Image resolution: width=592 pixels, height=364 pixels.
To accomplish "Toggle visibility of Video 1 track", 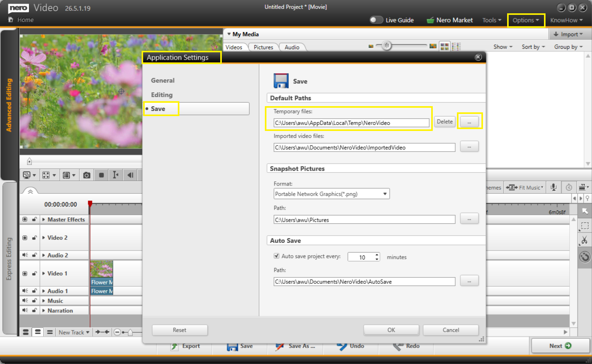I will click(25, 274).
